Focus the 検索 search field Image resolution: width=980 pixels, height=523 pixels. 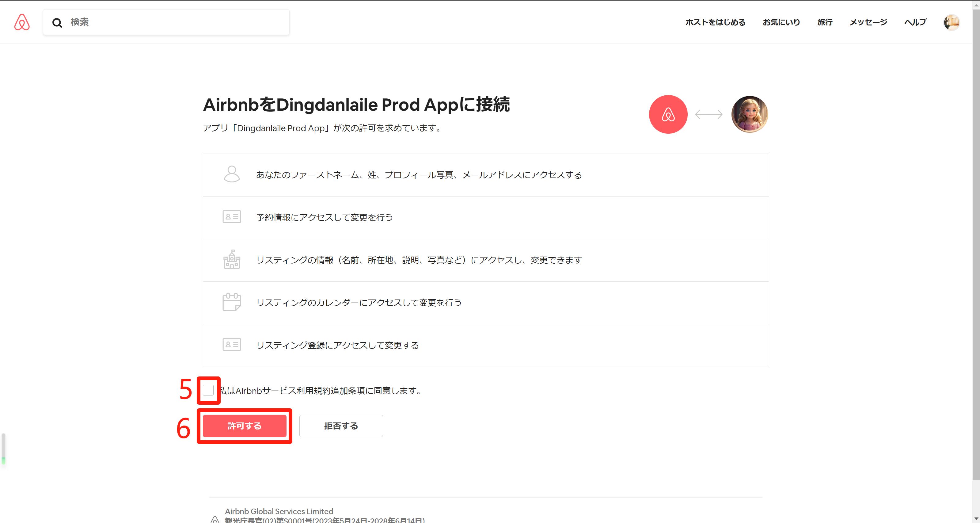pyautogui.click(x=166, y=22)
